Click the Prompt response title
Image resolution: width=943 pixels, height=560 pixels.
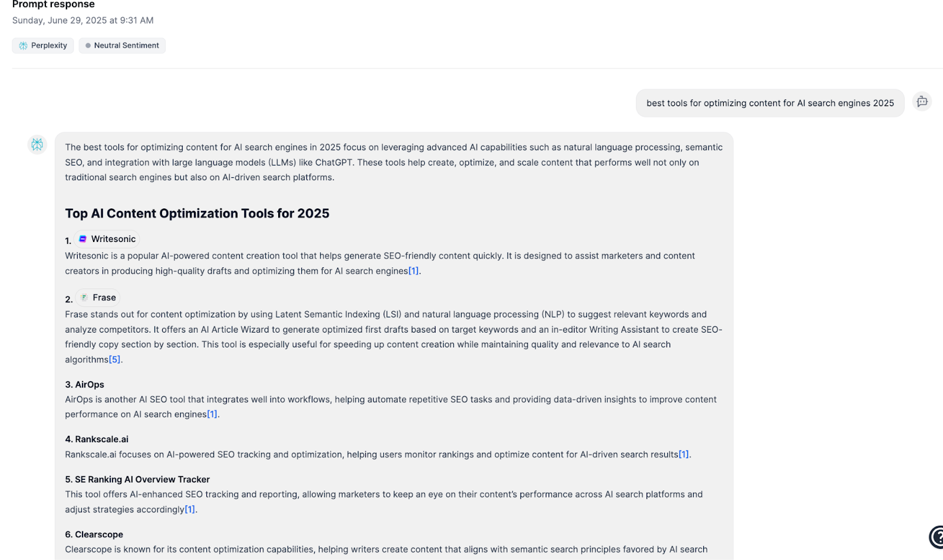click(x=53, y=5)
